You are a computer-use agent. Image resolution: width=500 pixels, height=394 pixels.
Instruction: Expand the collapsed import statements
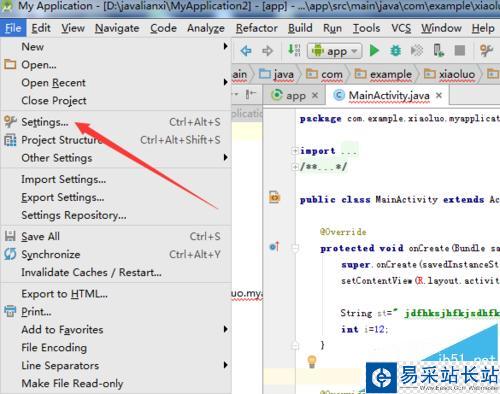click(x=295, y=151)
